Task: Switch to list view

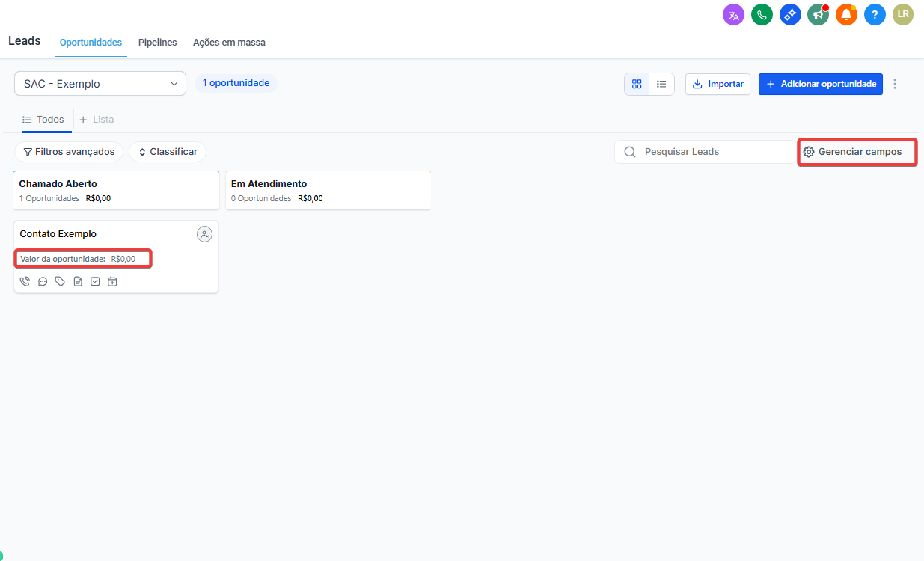Action: tap(661, 85)
